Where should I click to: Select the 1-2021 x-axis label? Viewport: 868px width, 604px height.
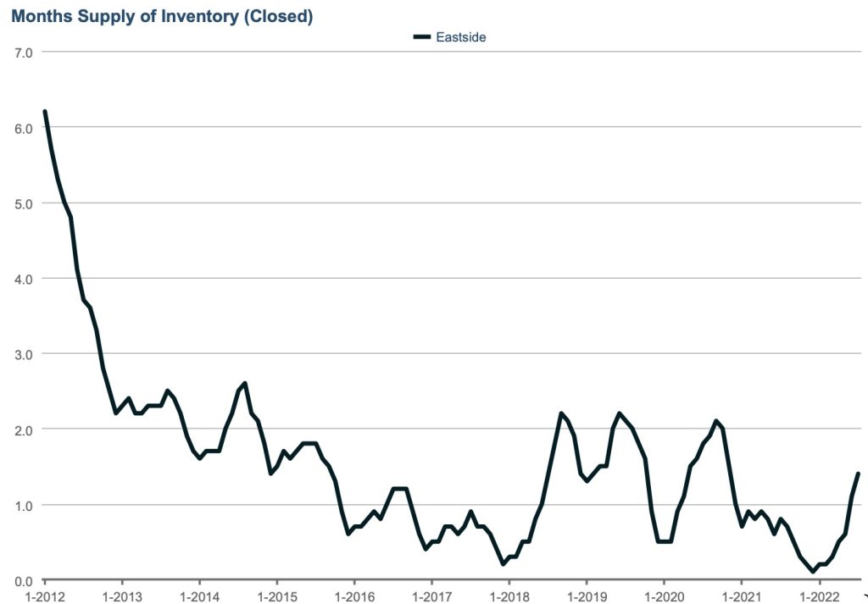741,595
